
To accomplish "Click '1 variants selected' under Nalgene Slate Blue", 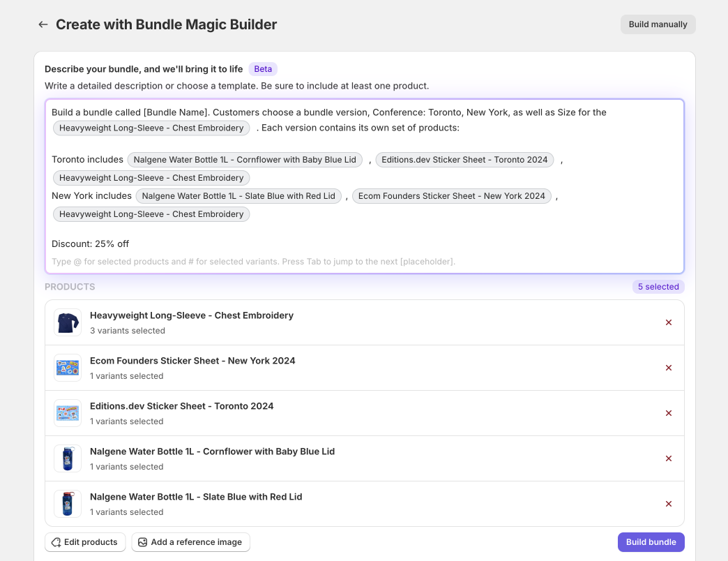I will pos(127,512).
